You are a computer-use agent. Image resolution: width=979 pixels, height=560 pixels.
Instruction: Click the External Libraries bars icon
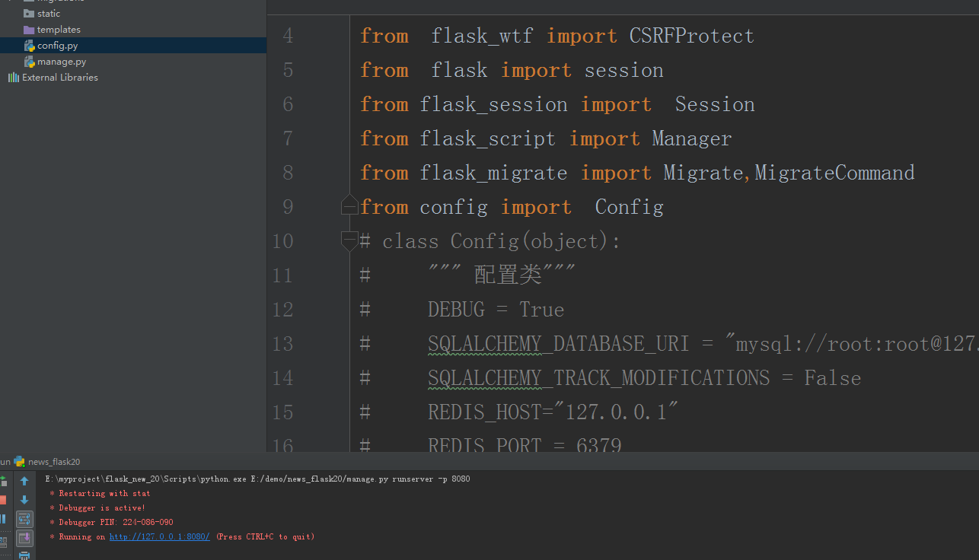tap(13, 78)
